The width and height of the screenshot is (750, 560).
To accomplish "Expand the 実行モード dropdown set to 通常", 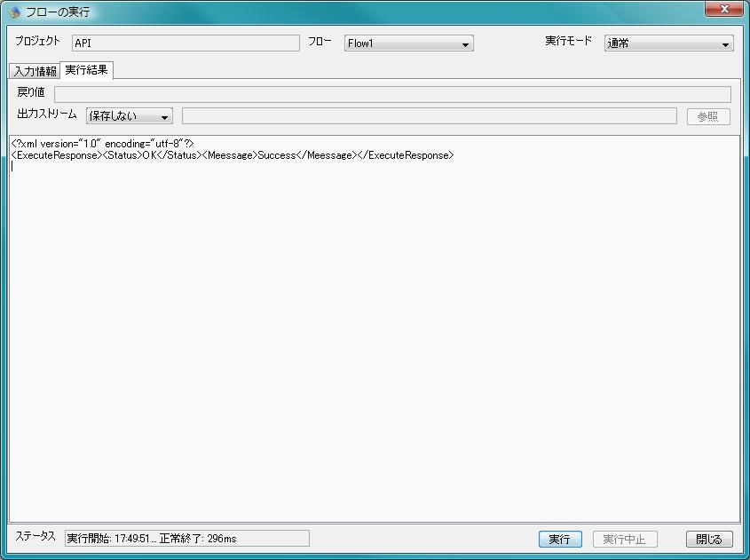I will tap(668, 43).
